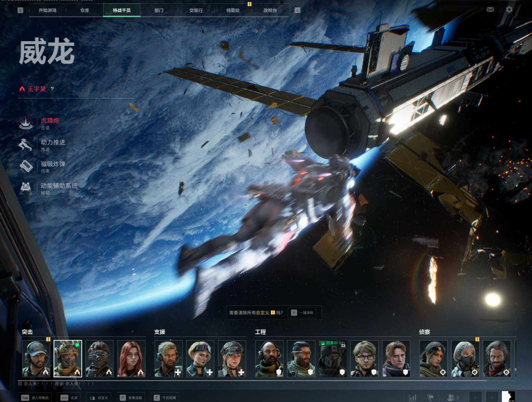This screenshot has height=402, width=532.
Task: Select the locked 招募中 engineer operator portrait
Action: pyautogui.click(x=333, y=358)
